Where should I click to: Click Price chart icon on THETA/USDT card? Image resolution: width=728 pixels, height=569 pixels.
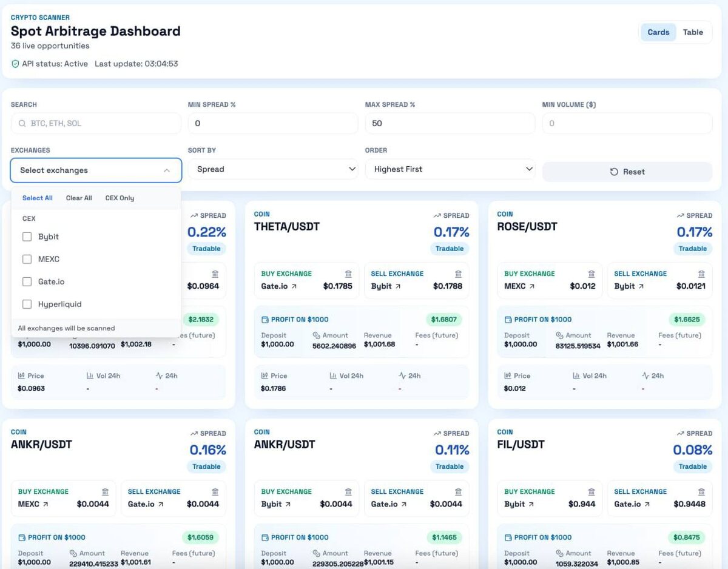pos(265,376)
